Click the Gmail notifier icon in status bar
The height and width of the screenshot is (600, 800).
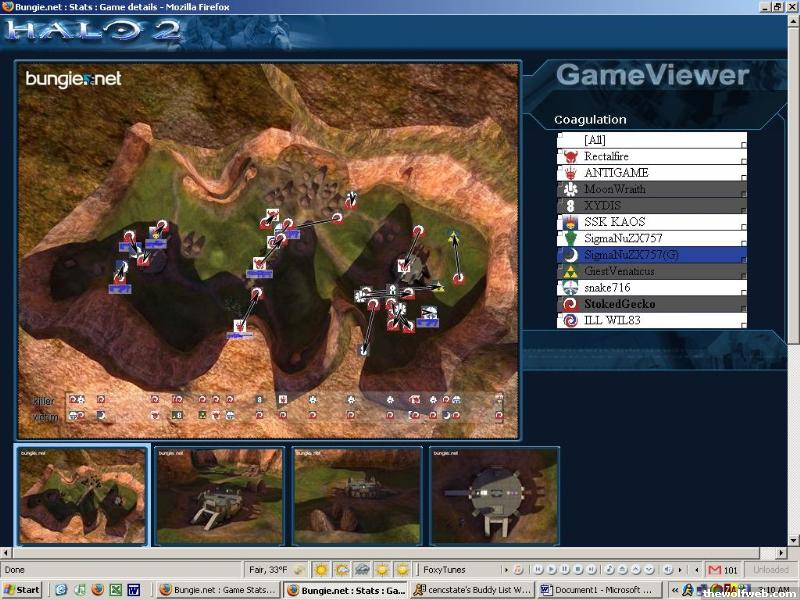coord(715,570)
